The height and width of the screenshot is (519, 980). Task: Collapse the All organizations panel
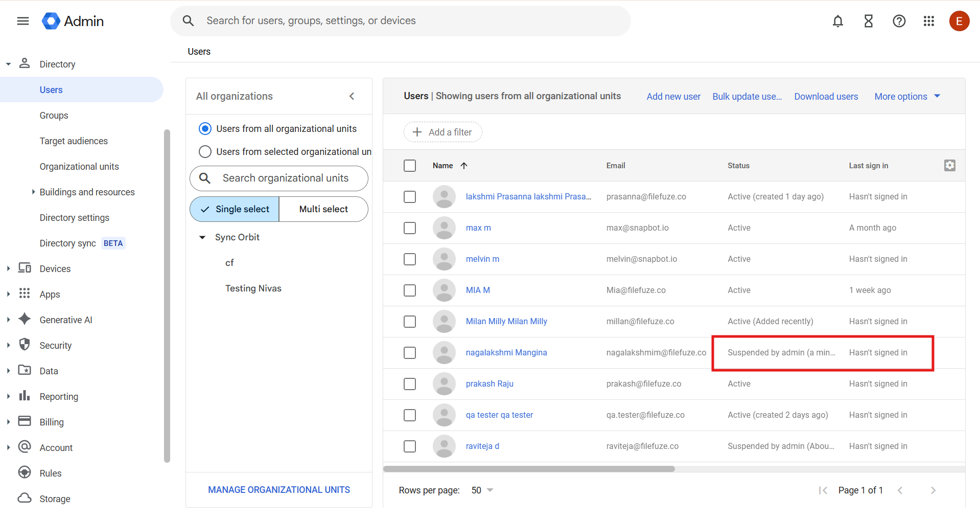pyautogui.click(x=352, y=96)
